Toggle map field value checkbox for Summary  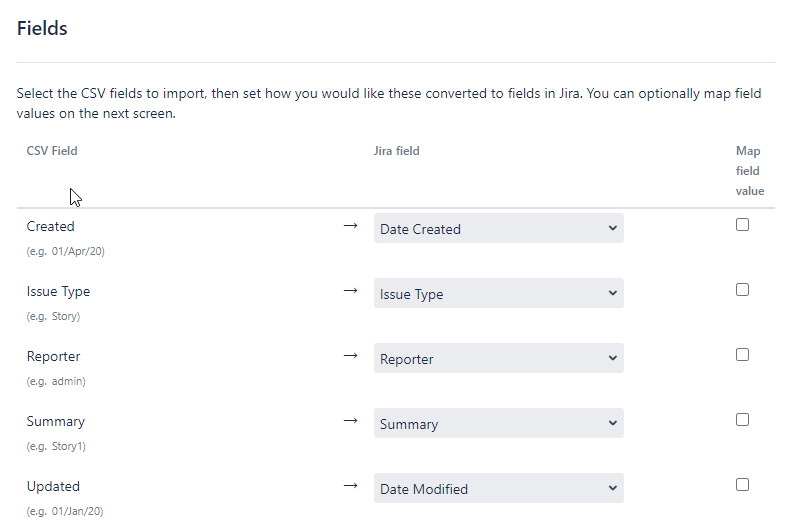(x=742, y=420)
